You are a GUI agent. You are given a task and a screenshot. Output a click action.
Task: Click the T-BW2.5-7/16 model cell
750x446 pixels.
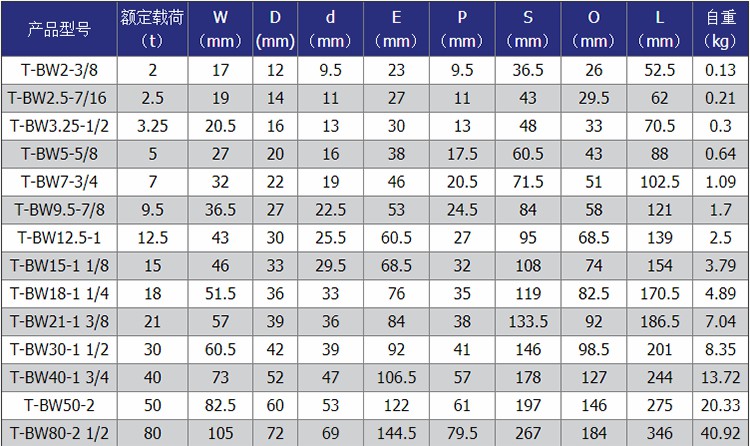click(57, 98)
